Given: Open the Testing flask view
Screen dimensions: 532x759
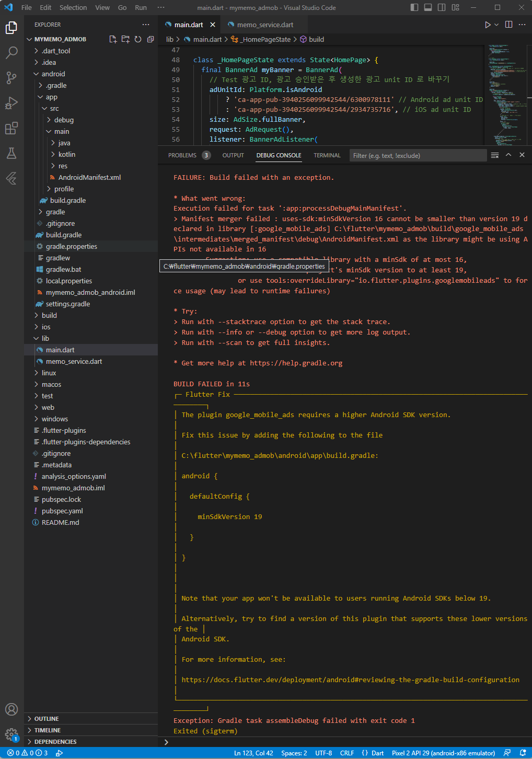Looking at the screenshot, I should (x=11, y=153).
